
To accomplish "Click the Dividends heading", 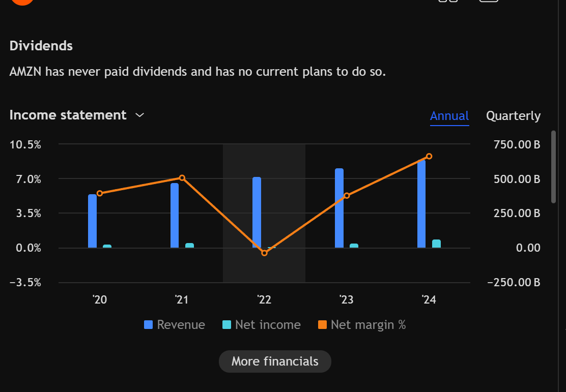I will pos(41,46).
